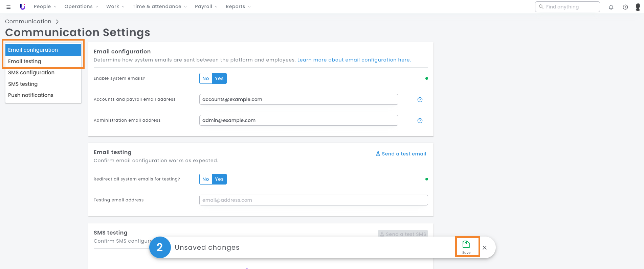Image resolution: width=644 pixels, height=269 pixels.
Task: Open the user profile avatar
Action: (638, 7)
